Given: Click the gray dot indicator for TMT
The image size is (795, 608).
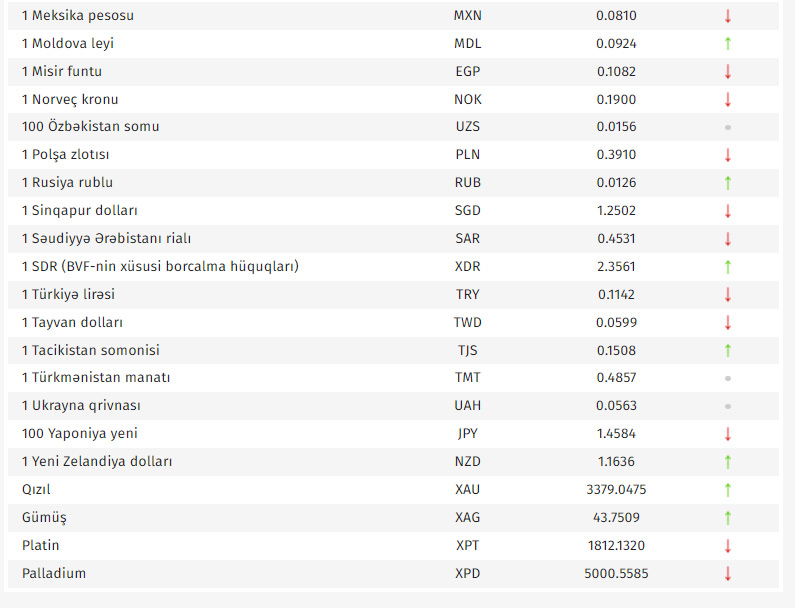Looking at the screenshot, I should point(728,378).
